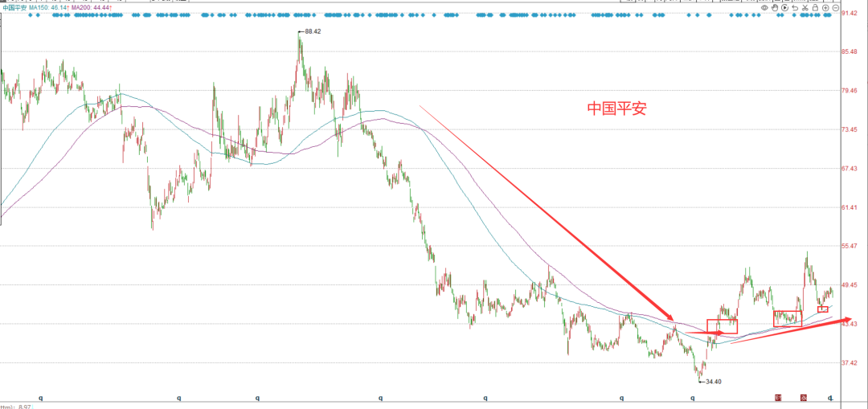Click the 88.42 high price marker
The width and height of the screenshot is (868, 409).
click(x=313, y=31)
